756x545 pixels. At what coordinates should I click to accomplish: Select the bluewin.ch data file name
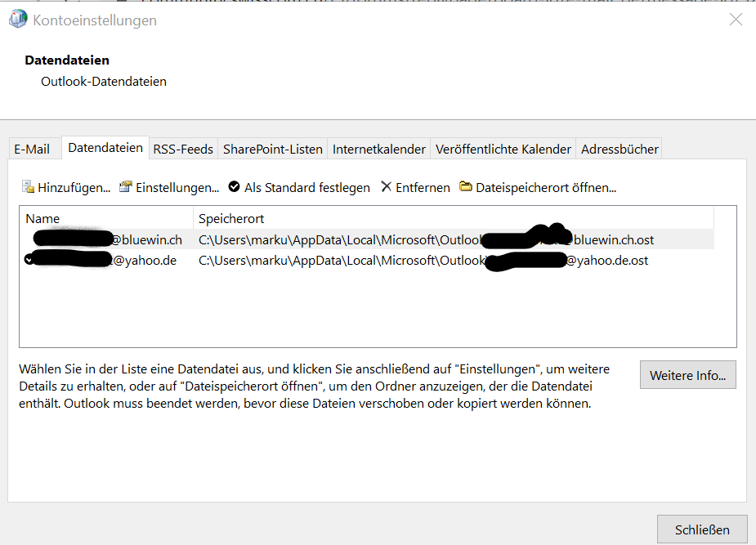147,239
